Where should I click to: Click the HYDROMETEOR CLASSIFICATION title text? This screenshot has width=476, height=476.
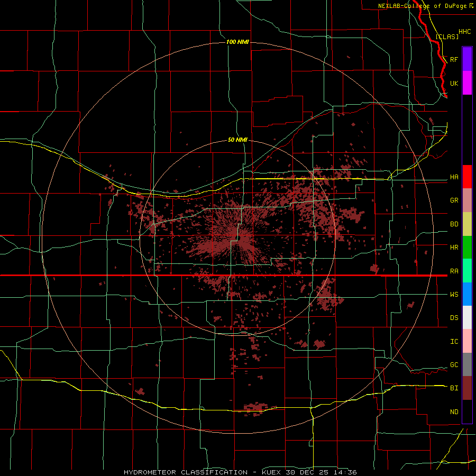click(186, 472)
